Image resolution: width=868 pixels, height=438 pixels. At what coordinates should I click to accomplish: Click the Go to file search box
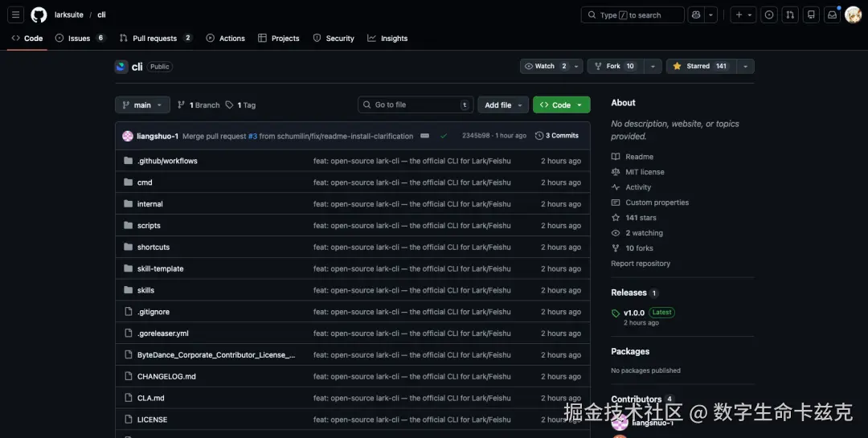tap(416, 104)
